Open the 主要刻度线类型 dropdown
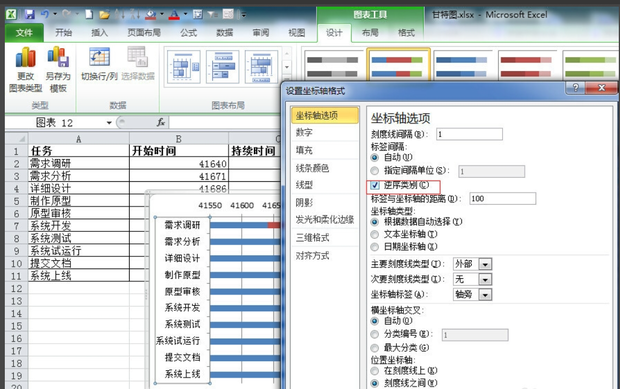Screen dimensions: 620x389 click(485, 264)
